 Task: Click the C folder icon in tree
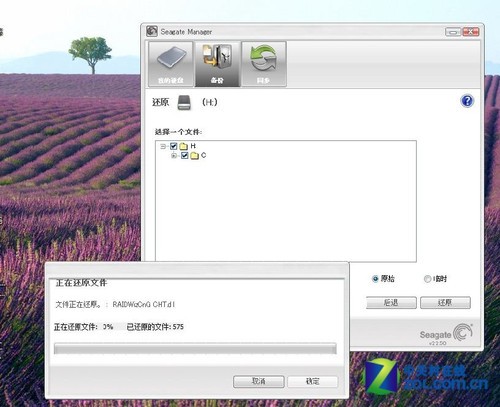pos(194,156)
